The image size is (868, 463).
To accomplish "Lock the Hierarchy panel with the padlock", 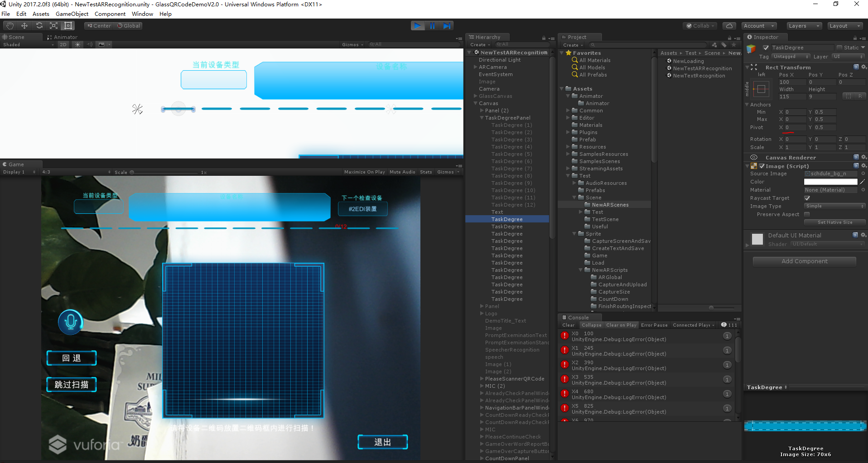I will click(x=544, y=38).
